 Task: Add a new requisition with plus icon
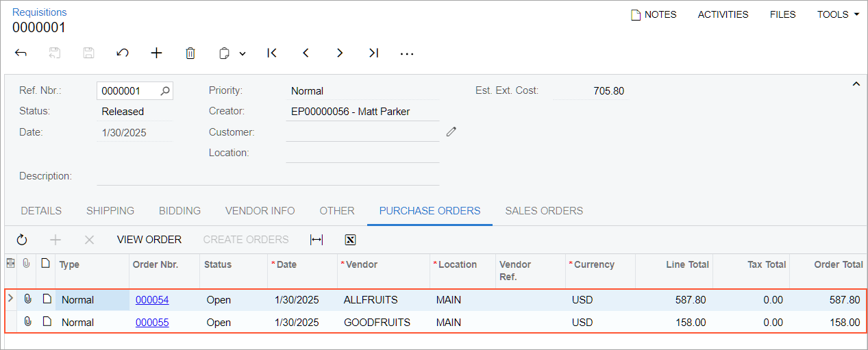(157, 53)
